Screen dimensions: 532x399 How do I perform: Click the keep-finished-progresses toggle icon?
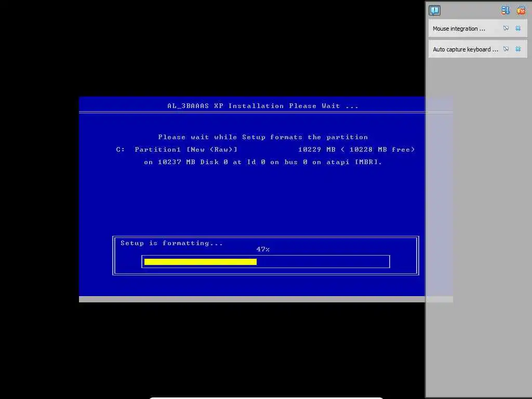505,10
